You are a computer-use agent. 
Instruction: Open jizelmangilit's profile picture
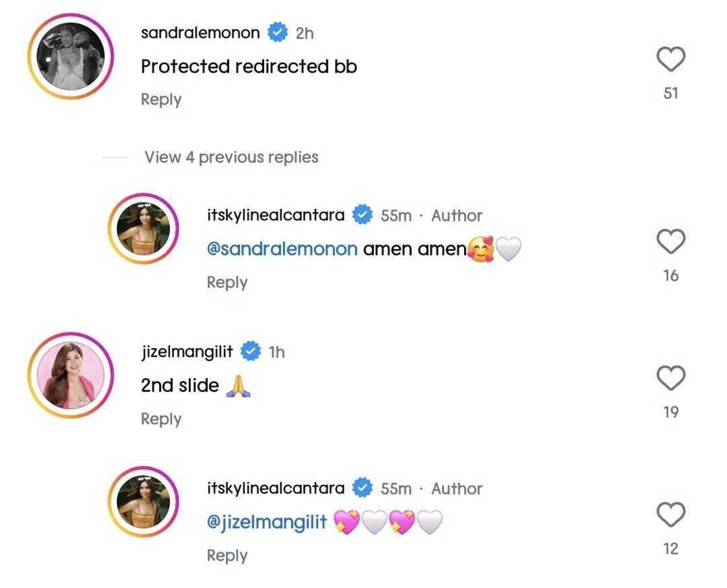[x=71, y=378]
